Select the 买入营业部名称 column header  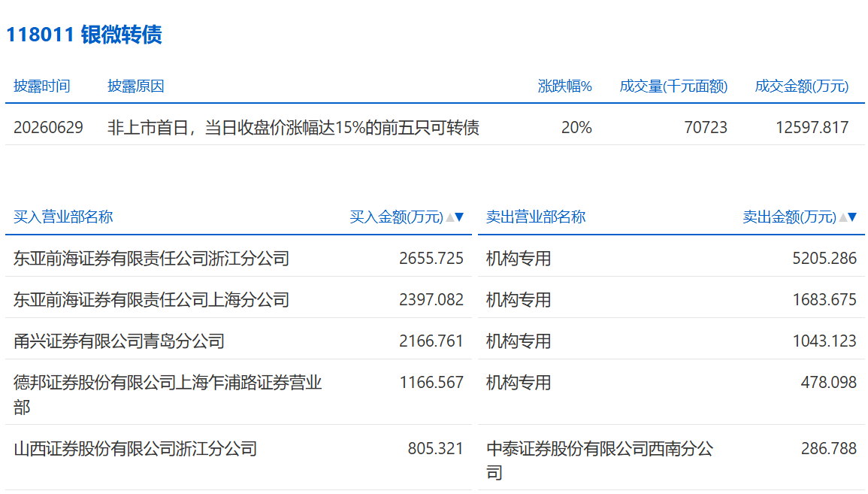pyautogui.click(x=63, y=217)
